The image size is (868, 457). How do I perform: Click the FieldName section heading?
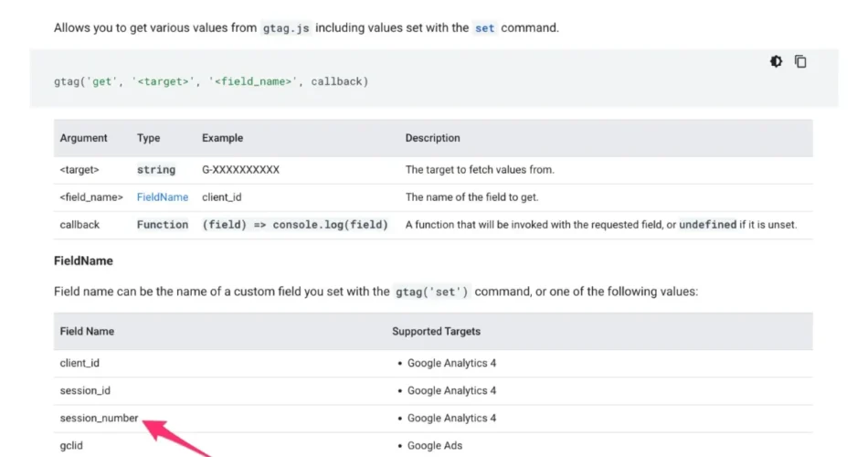point(83,260)
